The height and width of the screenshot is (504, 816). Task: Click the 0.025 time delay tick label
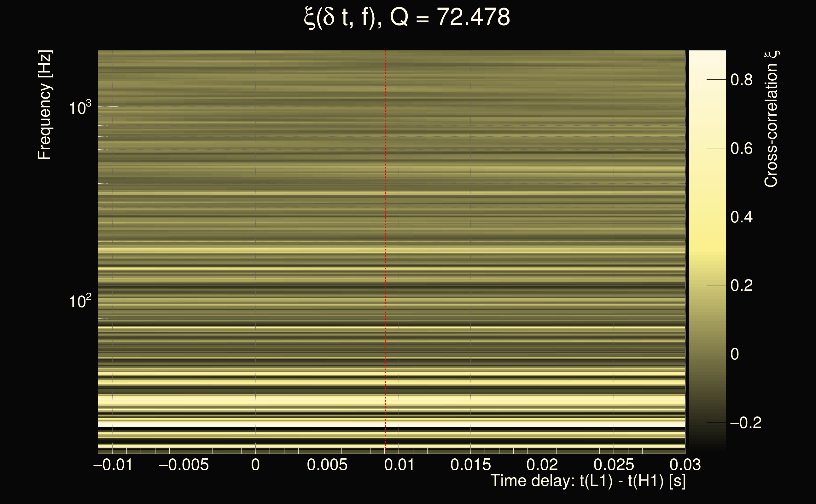614,465
